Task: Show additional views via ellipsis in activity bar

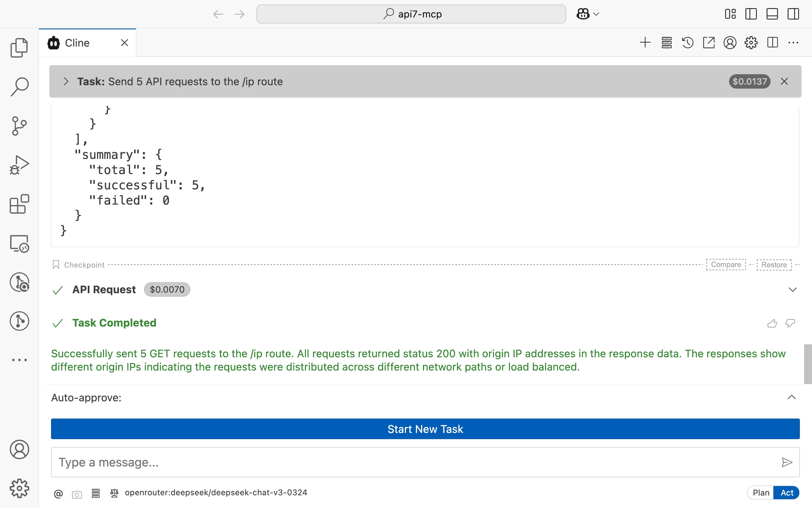Action: tap(19, 360)
